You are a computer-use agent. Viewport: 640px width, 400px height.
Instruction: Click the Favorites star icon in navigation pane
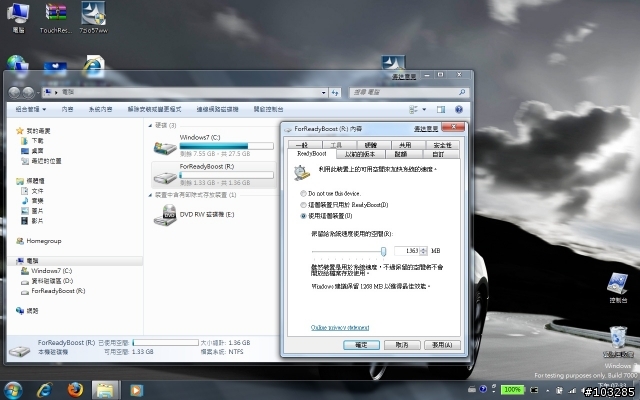[x=20, y=131]
